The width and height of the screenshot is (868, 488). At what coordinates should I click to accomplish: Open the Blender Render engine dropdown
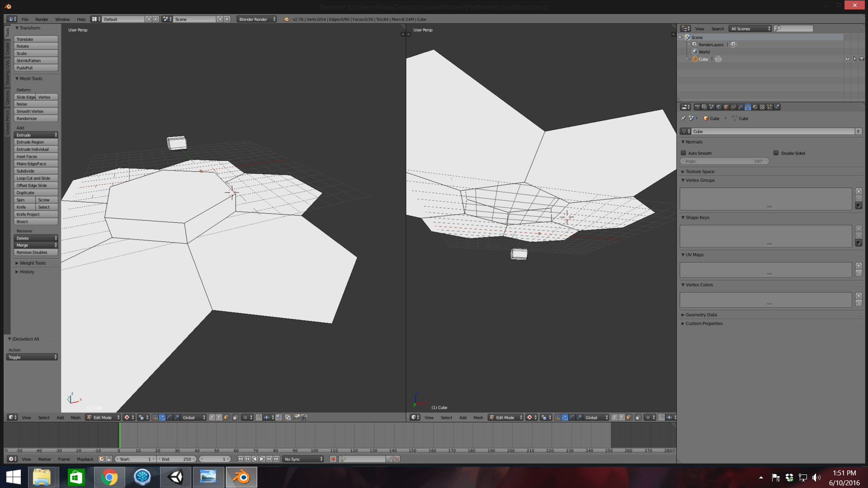256,19
